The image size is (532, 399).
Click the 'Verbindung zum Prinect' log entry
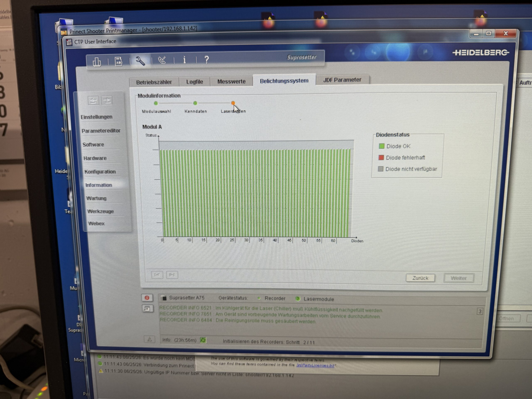(x=149, y=365)
